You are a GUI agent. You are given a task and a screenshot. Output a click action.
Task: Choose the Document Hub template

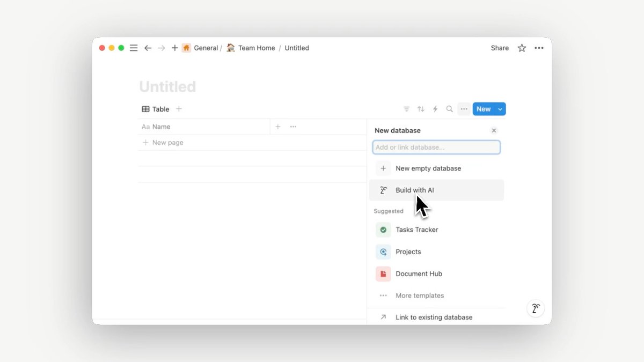pyautogui.click(x=436, y=274)
